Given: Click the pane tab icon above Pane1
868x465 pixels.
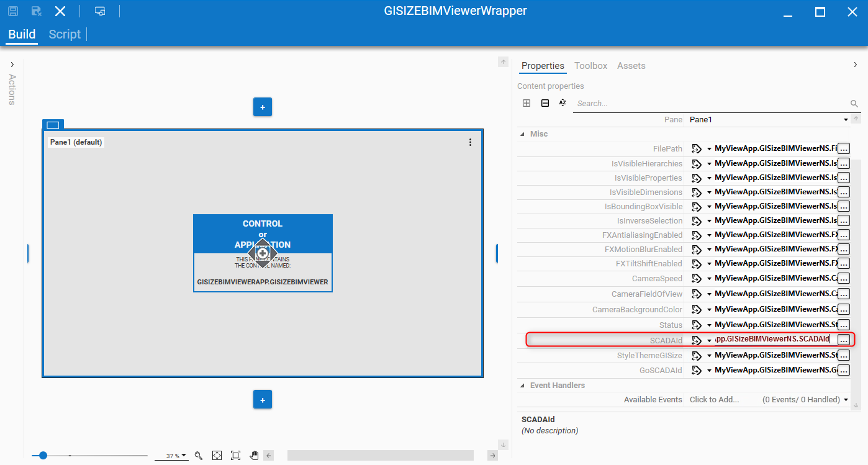Looking at the screenshot, I should (53, 125).
